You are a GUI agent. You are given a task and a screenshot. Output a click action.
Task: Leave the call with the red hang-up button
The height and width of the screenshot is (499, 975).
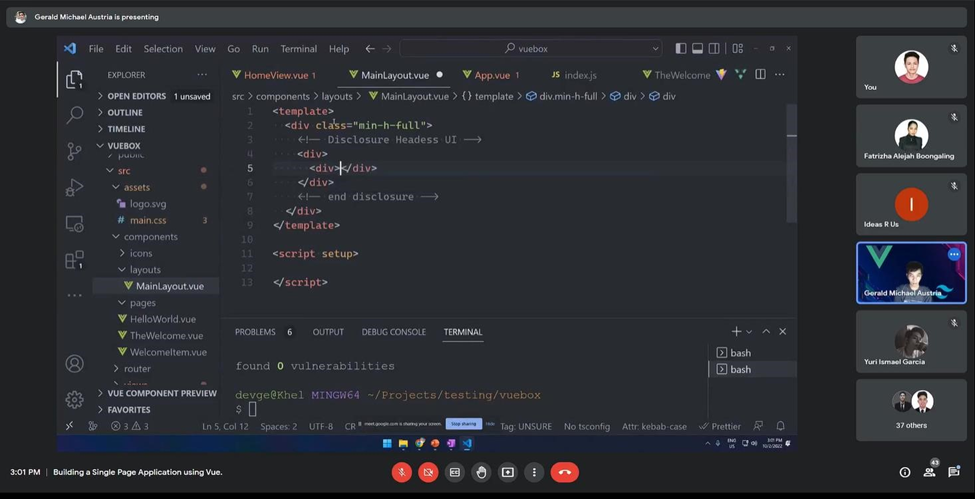(x=565, y=472)
